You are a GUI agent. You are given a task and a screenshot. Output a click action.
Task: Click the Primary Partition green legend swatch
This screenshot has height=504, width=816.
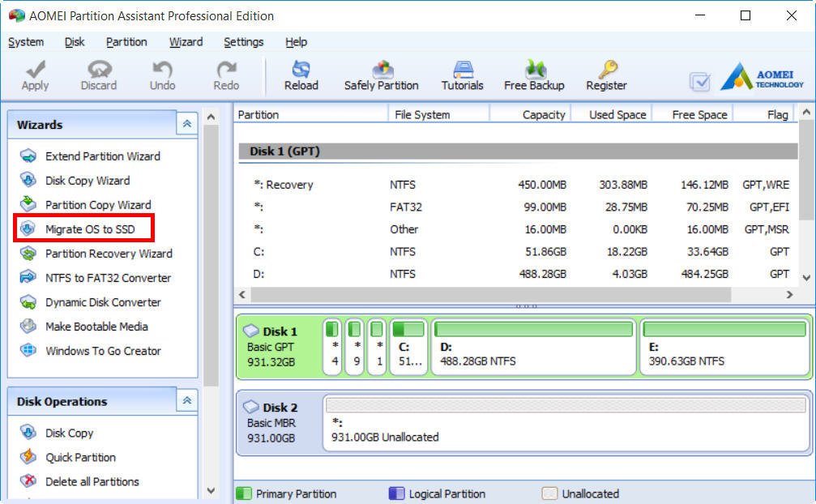[244, 493]
